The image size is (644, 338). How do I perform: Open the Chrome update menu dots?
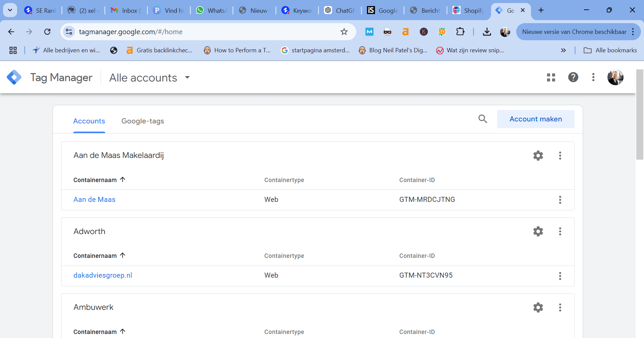633,32
